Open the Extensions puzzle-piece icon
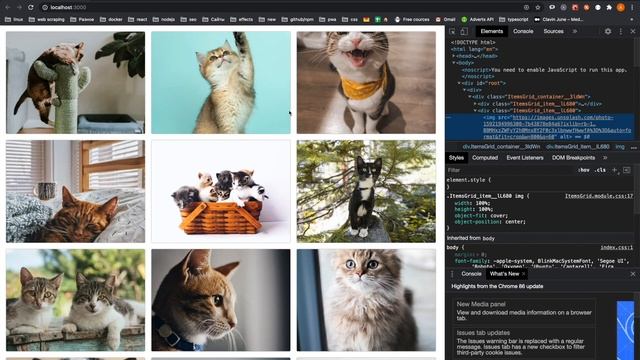The image size is (640, 360). (x=609, y=7)
